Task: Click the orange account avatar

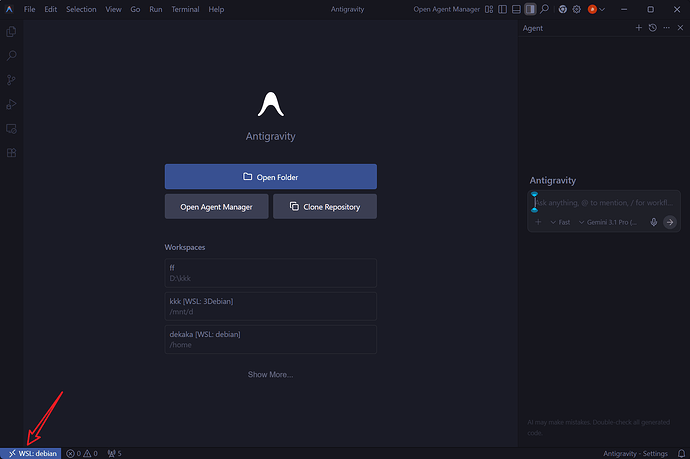Action: [592, 9]
